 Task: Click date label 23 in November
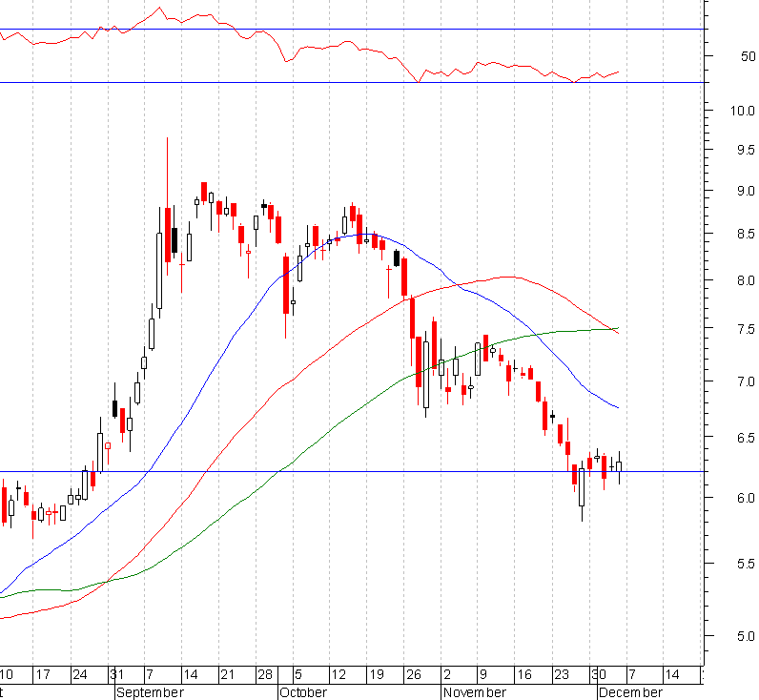(562, 674)
